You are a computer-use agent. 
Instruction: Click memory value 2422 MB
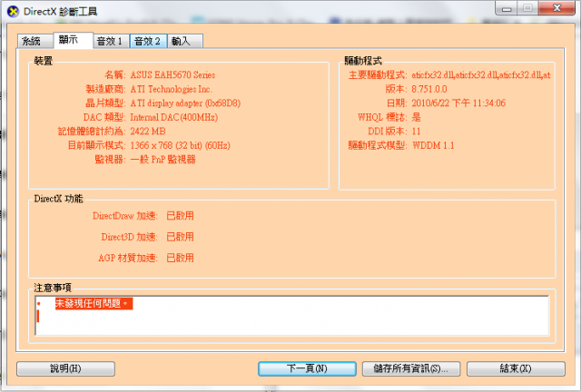click(148, 132)
